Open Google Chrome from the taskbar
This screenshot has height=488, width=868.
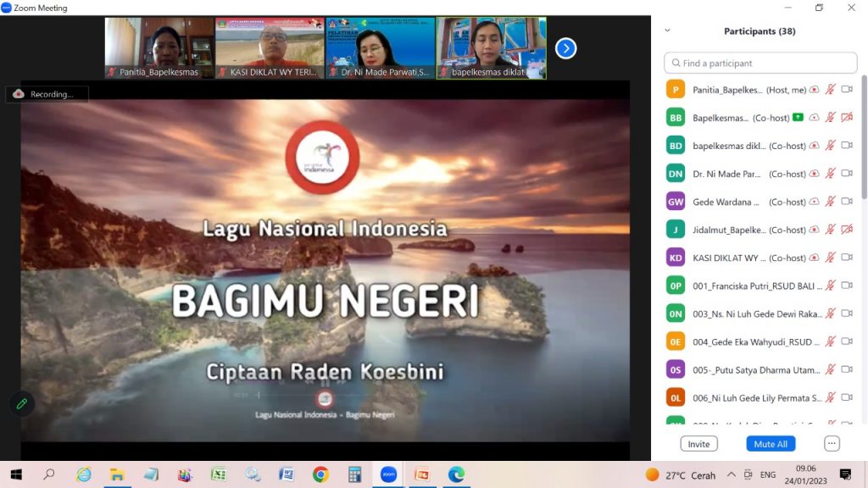pos(320,474)
